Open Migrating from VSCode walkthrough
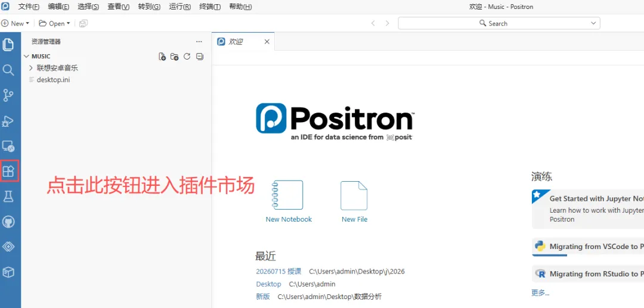This screenshot has width=644, height=308. tap(588, 247)
